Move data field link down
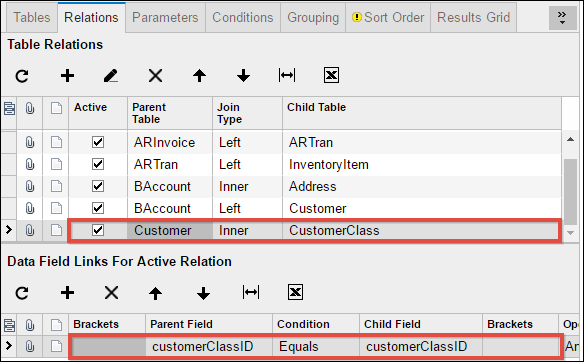 (x=203, y=293)
